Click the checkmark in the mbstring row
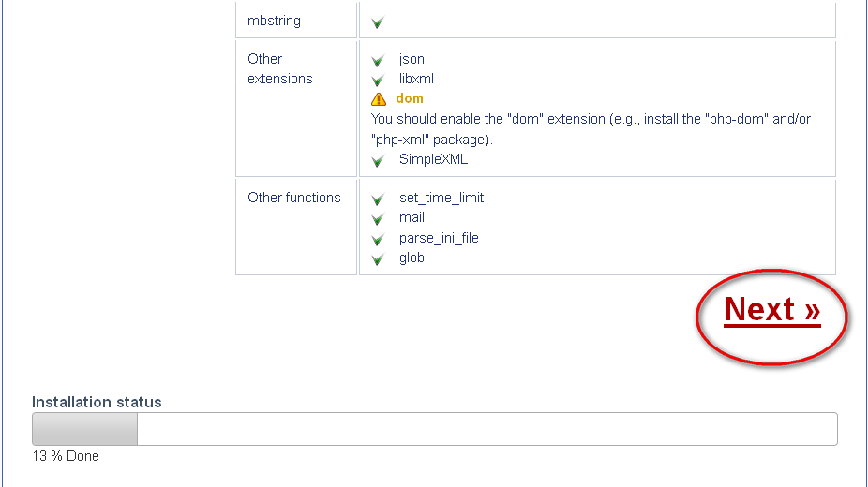Image resolution: width=868 pixels, height=487 pixels. (378, 22)
